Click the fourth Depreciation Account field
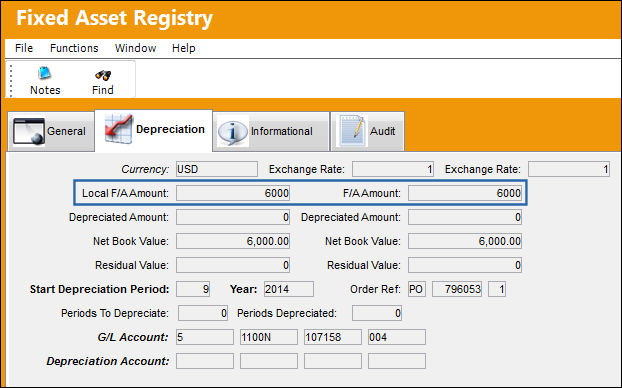 [397, 361]
